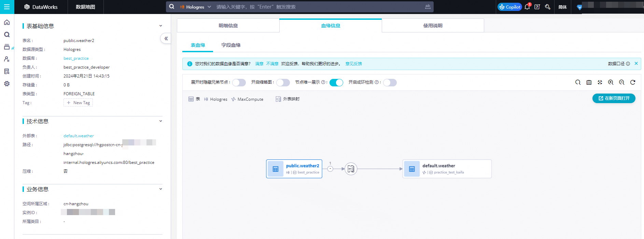The image size is (644, 239).
Task: Click 满意 feedback link
Action: pos(259,64)
